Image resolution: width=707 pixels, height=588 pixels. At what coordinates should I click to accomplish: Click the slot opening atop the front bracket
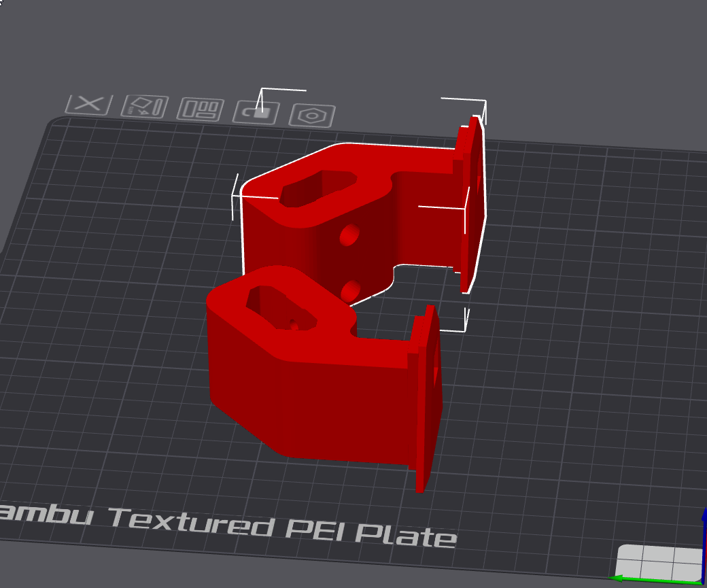(279, 309)
